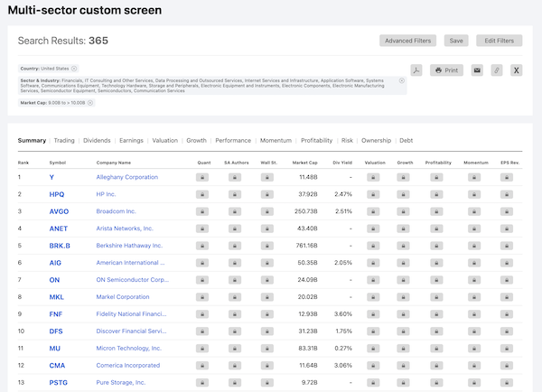Switch to the Valuation tab
The height and width of the screenshot is (392, 542).
coord(165,140)
